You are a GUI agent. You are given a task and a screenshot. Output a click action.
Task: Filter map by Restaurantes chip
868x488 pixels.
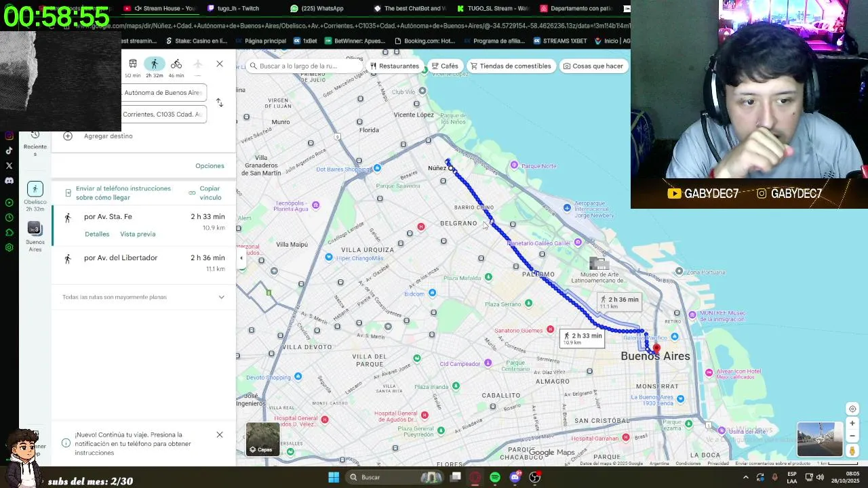395,66
